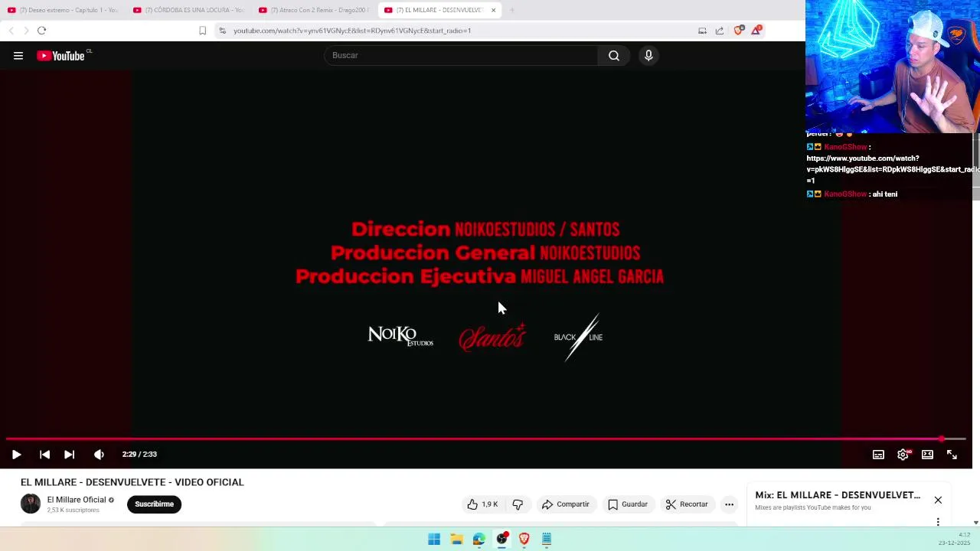Screen dimensions: 980x551
Task: Subscribe with Suscribirme button
Action: [154, 504]
